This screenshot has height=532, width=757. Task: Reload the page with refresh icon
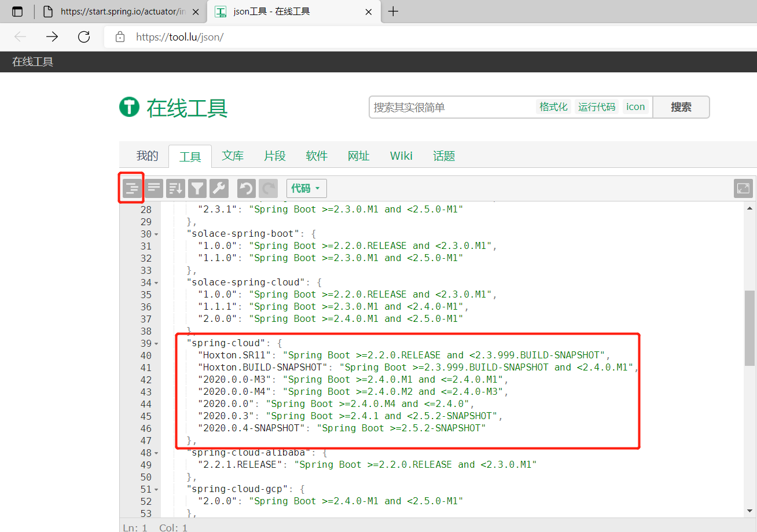pyautogui.click(x=84, y=37)
